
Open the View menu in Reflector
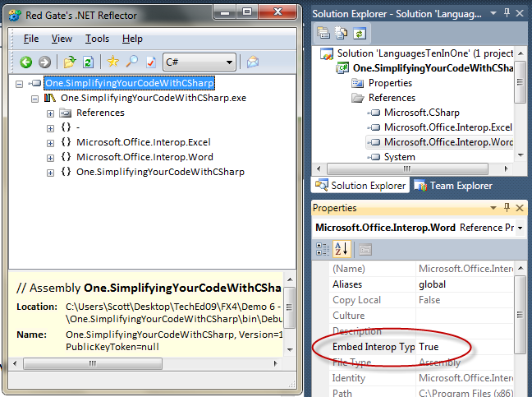tap(62, 39)
